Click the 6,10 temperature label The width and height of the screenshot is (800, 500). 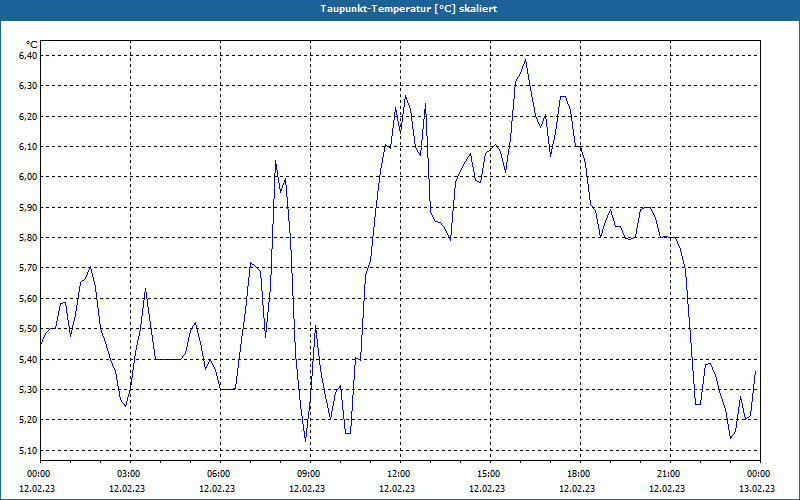28,147
